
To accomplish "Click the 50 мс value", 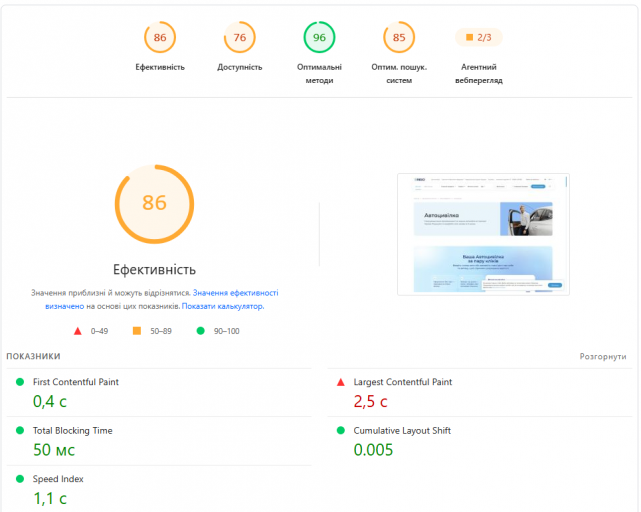I will 54,450.
